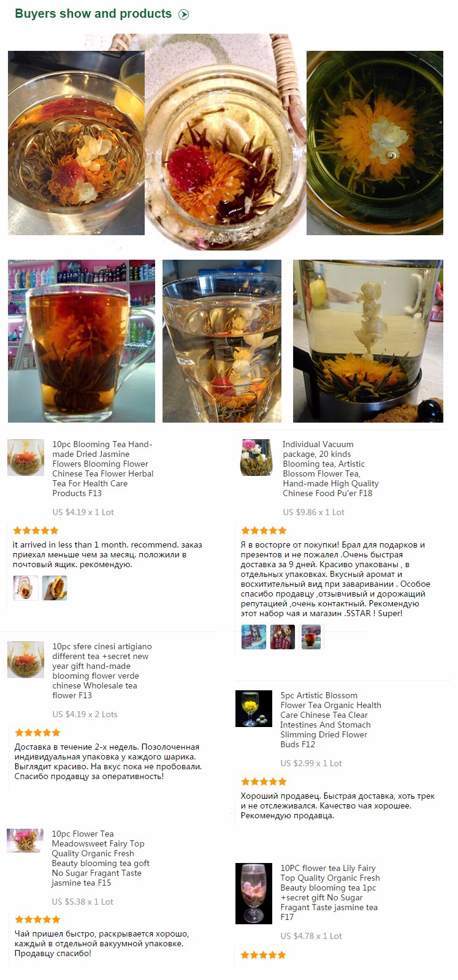Enlarge top-right buyer photo of yellow flower tea

point(375,143)
